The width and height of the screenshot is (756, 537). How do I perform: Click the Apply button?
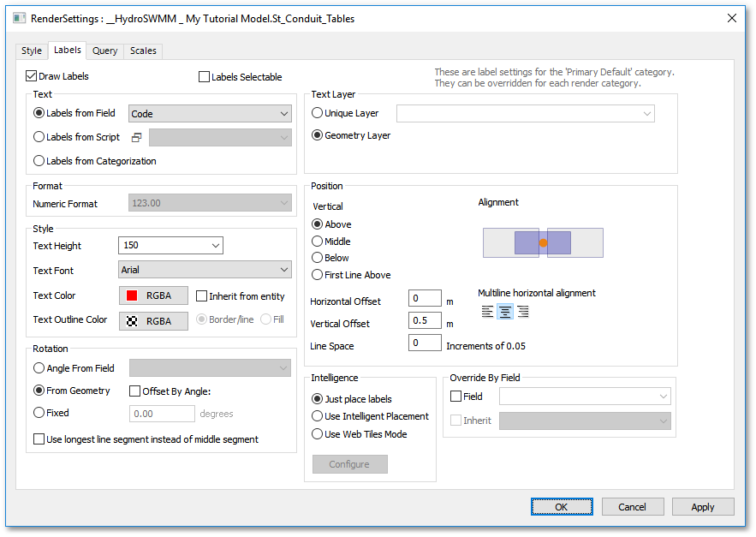(x=702, y=507)
